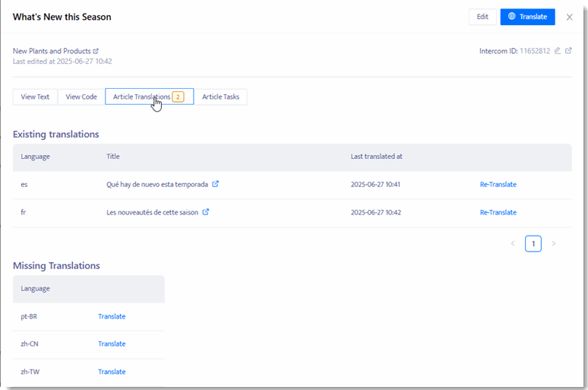Switch to the View Text tab
588x390 pixels.
(x=35, y=97)
